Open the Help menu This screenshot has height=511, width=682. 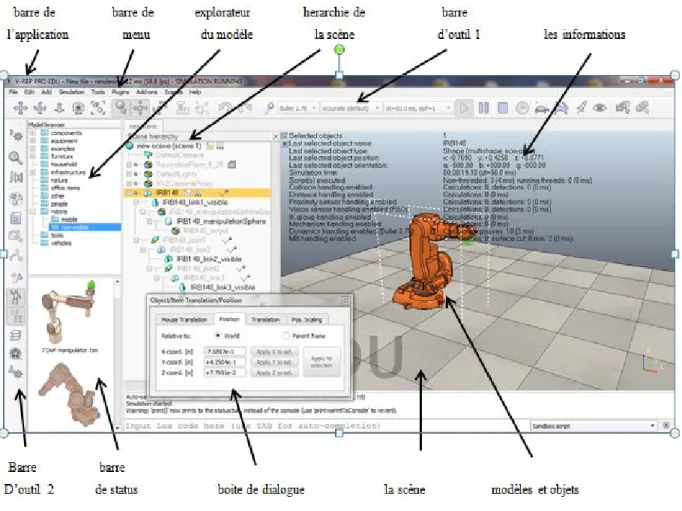[x=195, y=92]
